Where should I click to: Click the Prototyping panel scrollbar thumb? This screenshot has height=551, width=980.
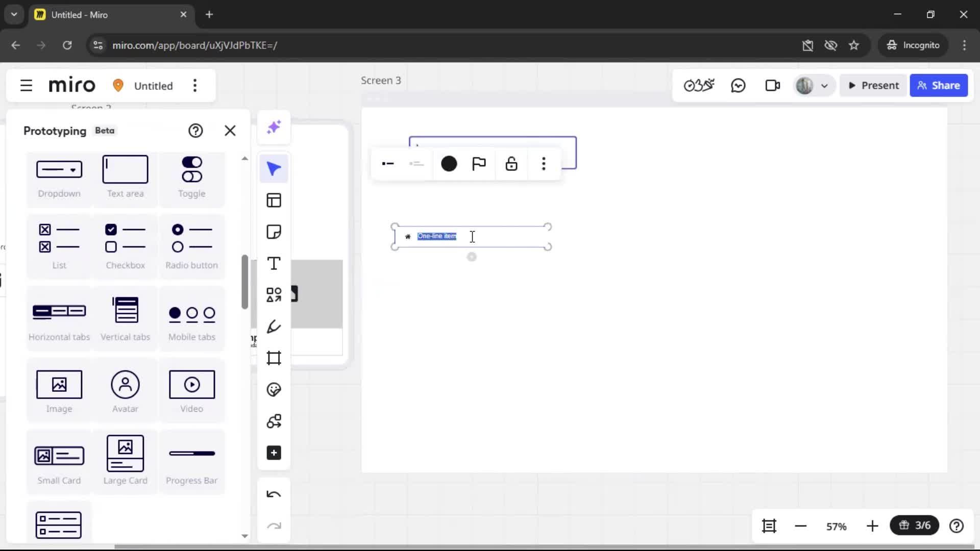244,282
